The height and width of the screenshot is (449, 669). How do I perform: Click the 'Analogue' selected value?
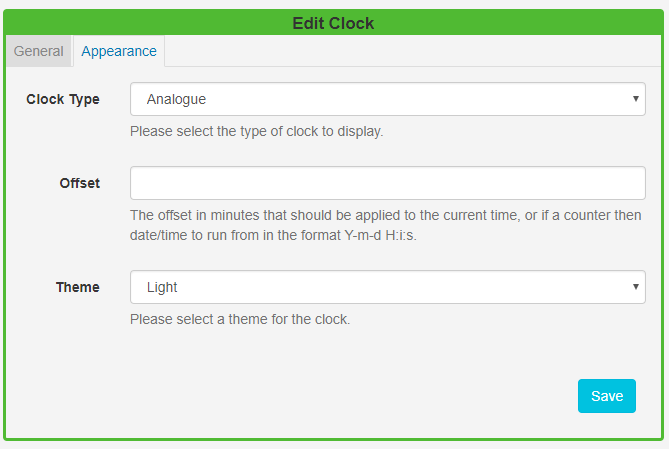click(177, 99)
